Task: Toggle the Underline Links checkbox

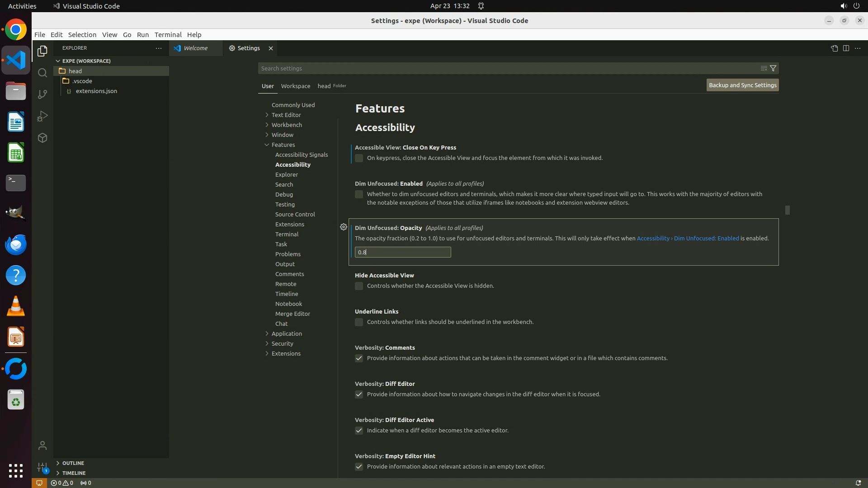Action: (x=359, y=322)
